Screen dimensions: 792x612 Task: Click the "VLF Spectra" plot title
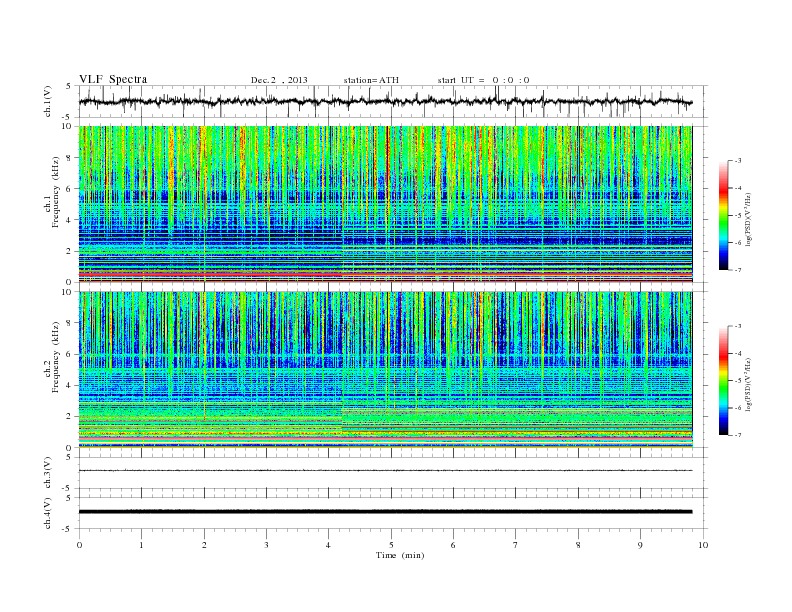pos(113,79)
